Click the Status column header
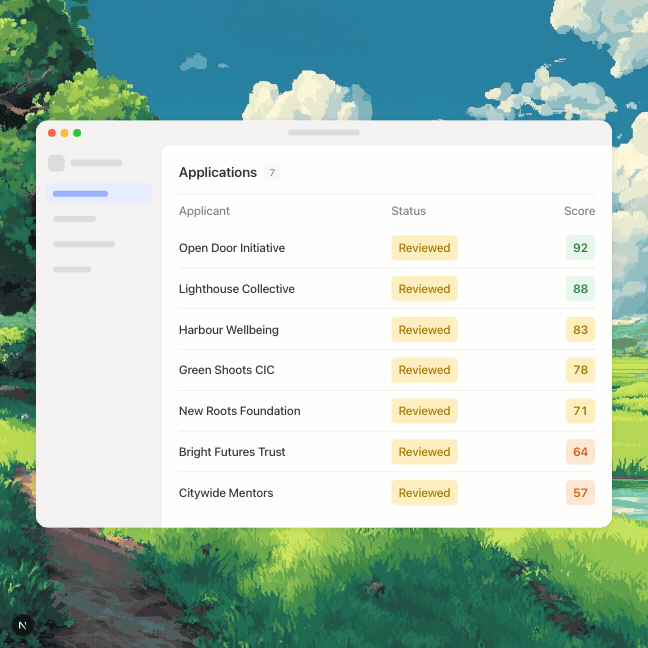Image resolution: width=648 pixels, height=648 pixels. pyautogui.click(x=408, y=211)
